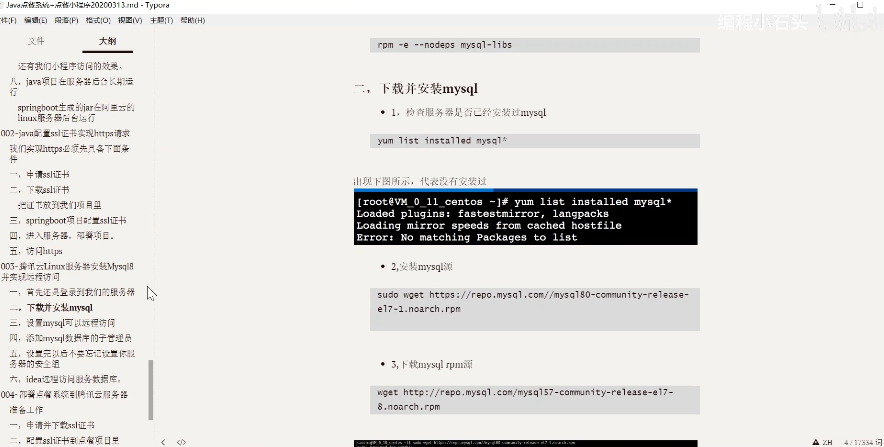
Task: Jump to outline item 六，idea远程访问服务数据库
Action: click(65, 379)
